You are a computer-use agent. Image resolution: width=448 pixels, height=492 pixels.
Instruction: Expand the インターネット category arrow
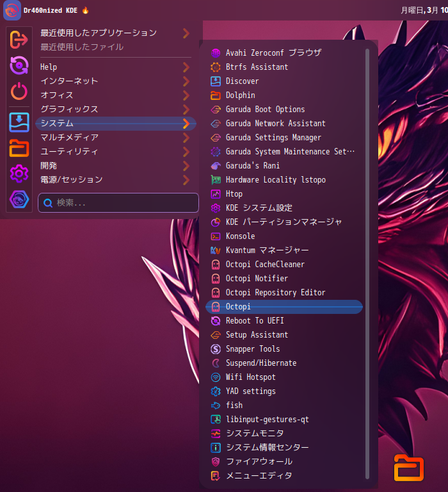[186, 81]
